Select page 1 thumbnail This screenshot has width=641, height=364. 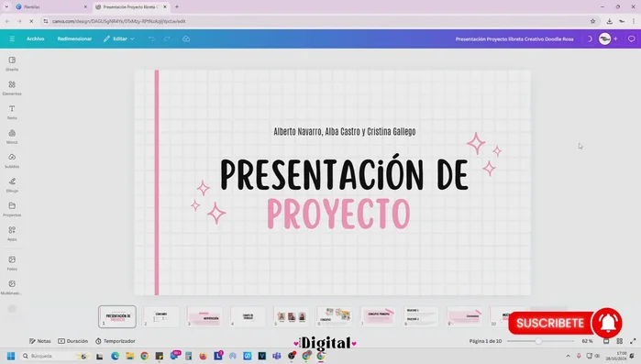click(117, 316)
